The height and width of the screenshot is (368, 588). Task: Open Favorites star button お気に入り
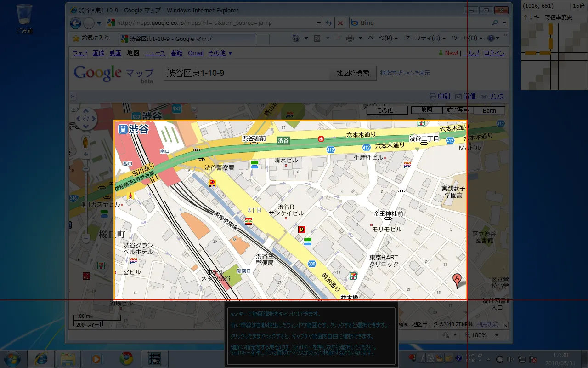click(90, 38)
